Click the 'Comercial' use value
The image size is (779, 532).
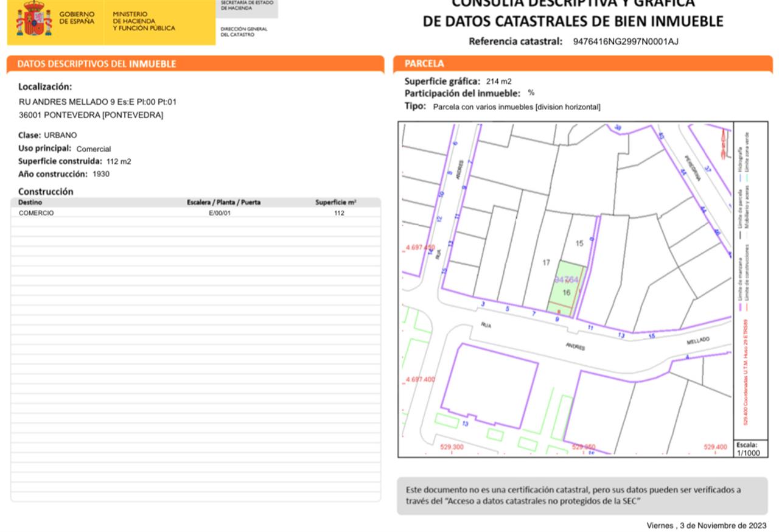tap(94, 149)
